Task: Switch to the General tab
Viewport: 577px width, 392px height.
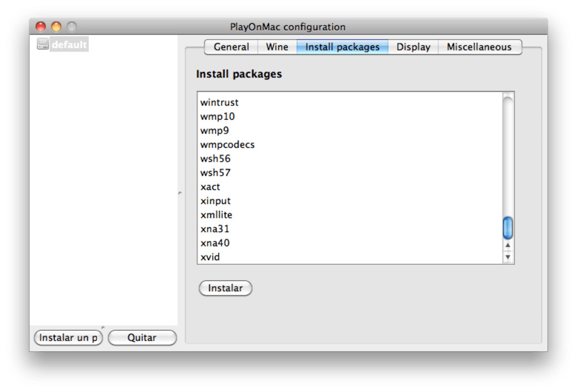Action: click(x=231, y=47)
